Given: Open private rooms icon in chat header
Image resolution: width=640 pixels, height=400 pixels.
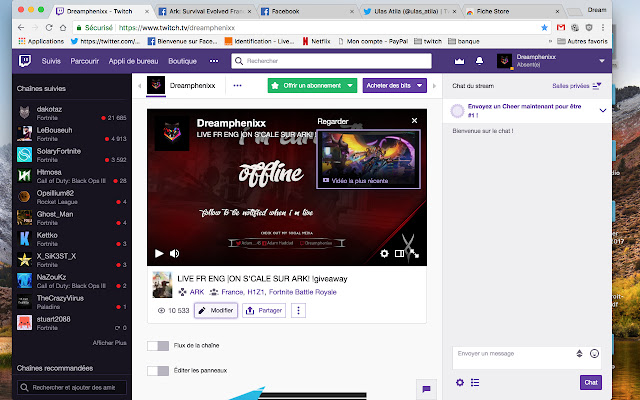Looking at the screenshot, I should coord(597,86).
